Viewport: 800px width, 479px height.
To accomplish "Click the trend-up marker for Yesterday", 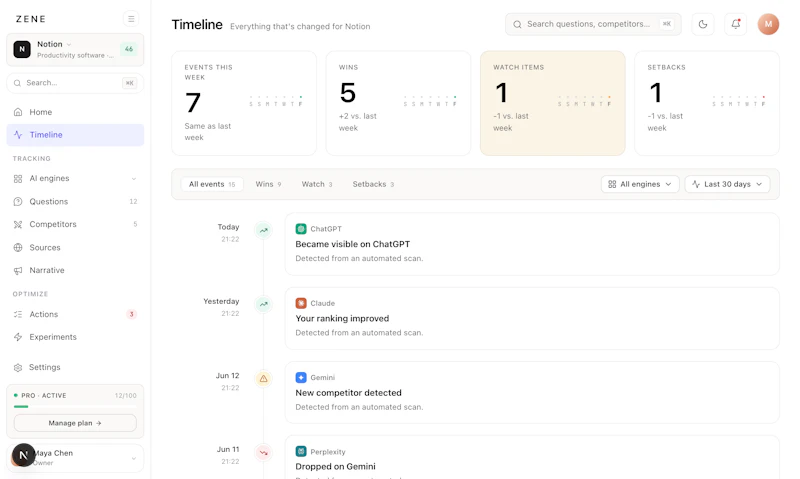I will point(263,305).
